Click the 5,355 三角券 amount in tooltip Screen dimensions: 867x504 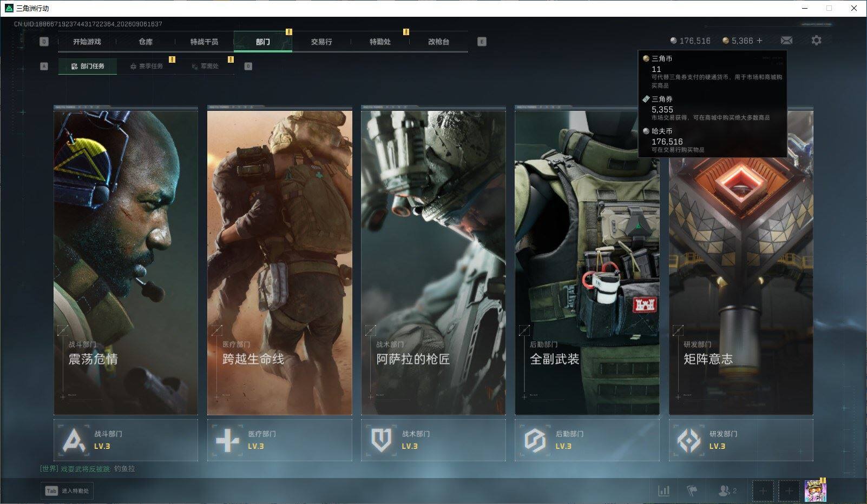[x=662, y=109]
